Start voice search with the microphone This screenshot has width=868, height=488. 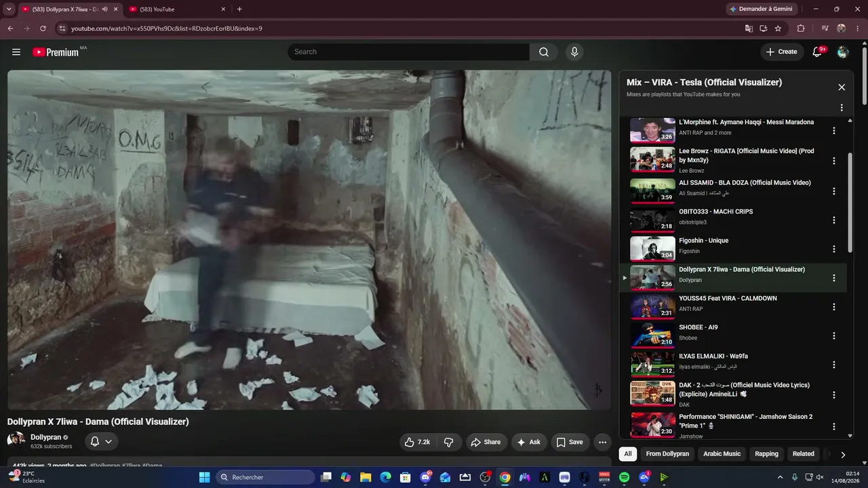tap(574, 52)
